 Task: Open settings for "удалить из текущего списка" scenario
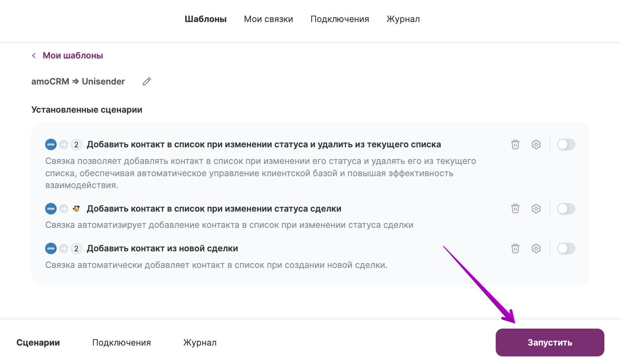pos(536,144)
